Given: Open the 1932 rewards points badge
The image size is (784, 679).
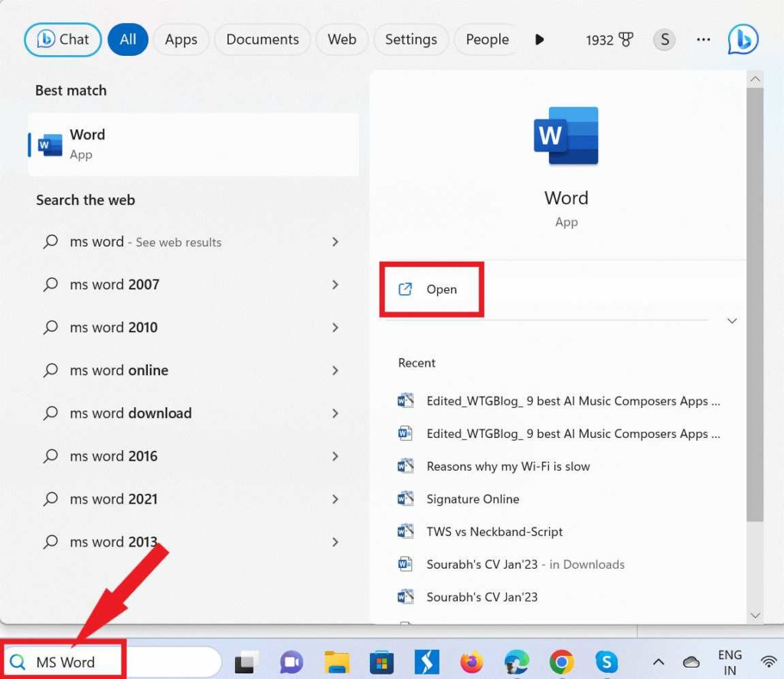Looking at the screenshot, I should (609, 40).
